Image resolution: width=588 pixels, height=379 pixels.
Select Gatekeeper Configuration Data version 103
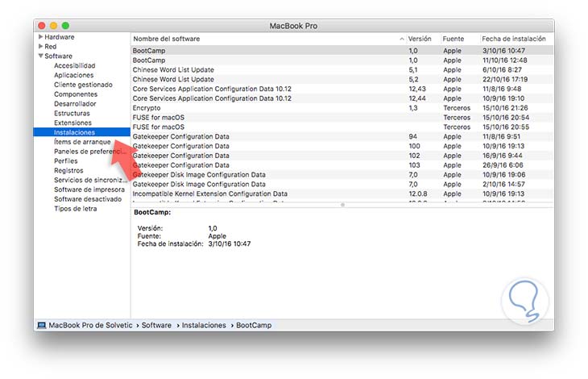(x=342, y=165)
